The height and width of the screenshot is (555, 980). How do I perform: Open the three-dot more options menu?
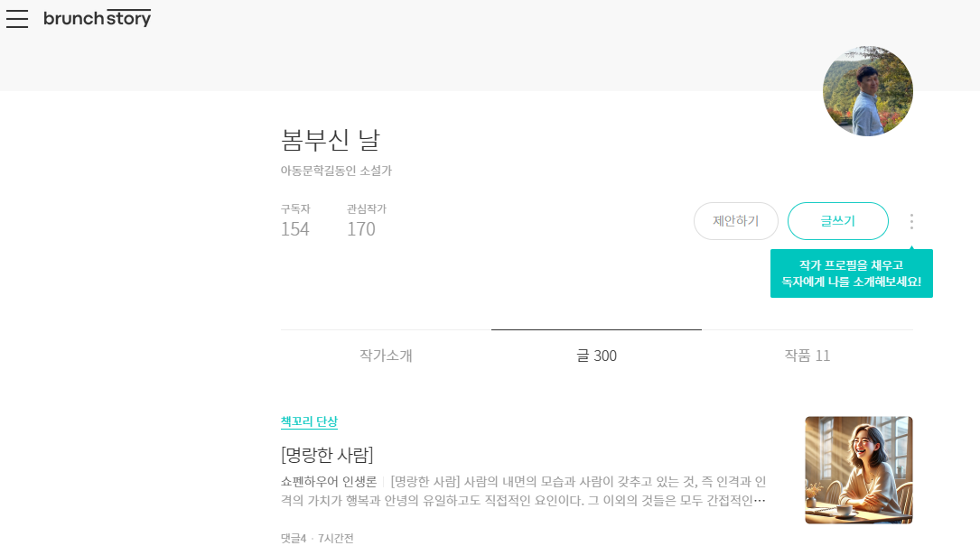tap(911, 221)
